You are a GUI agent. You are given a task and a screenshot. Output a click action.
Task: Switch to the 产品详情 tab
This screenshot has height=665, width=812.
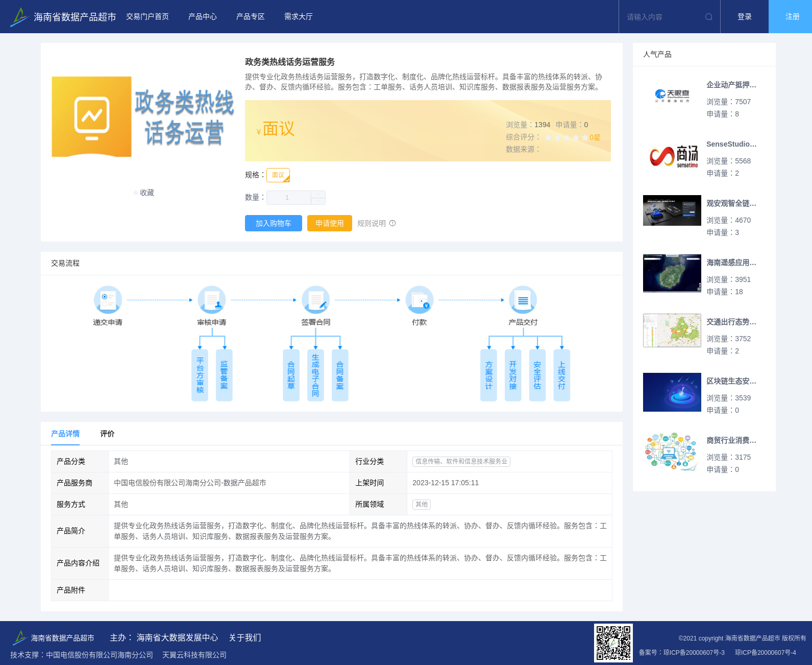(x=65, y=434)
